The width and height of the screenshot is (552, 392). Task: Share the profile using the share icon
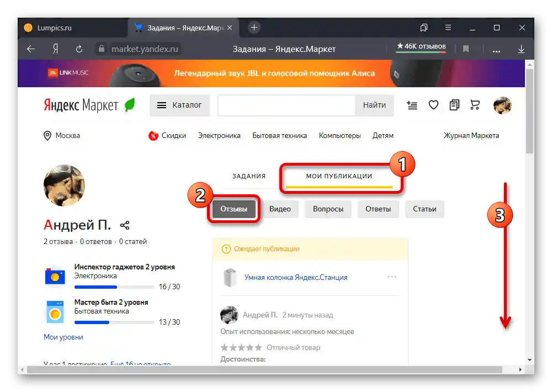pos(125,225)
